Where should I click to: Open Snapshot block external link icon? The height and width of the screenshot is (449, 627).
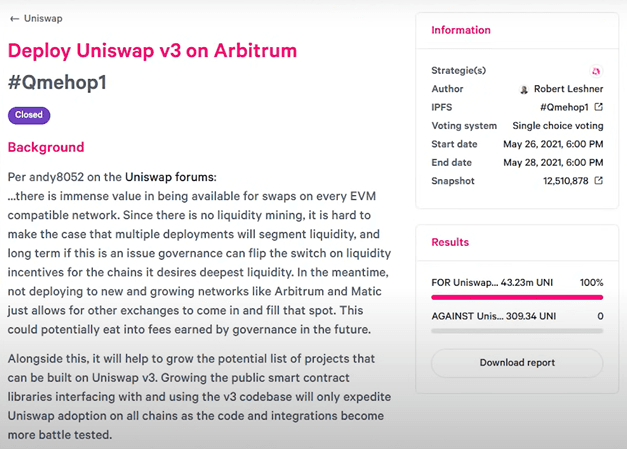click(599, 181)
